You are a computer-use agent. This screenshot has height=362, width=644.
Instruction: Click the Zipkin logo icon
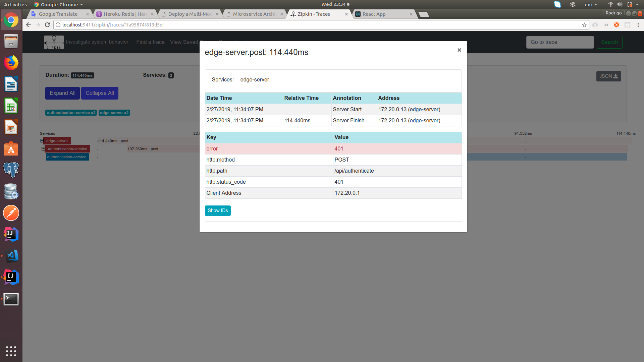point(54,42)
